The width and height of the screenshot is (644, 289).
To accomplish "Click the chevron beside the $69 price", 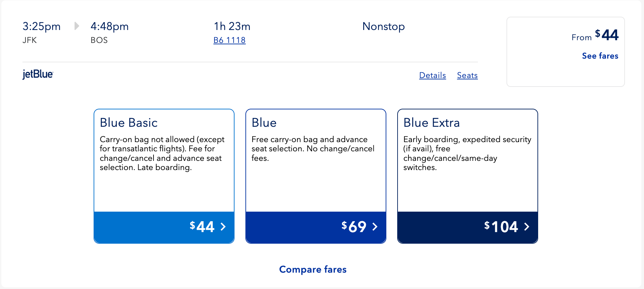I will pos(375,227).
